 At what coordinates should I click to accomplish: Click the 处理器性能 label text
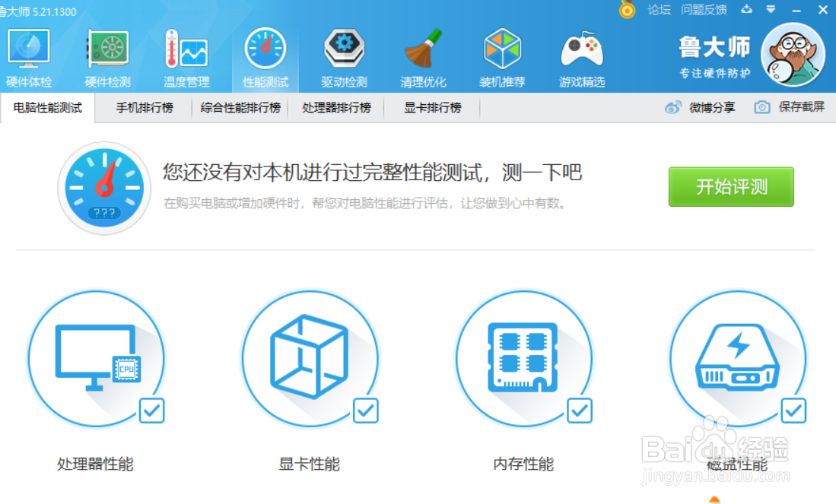[95, 464]
